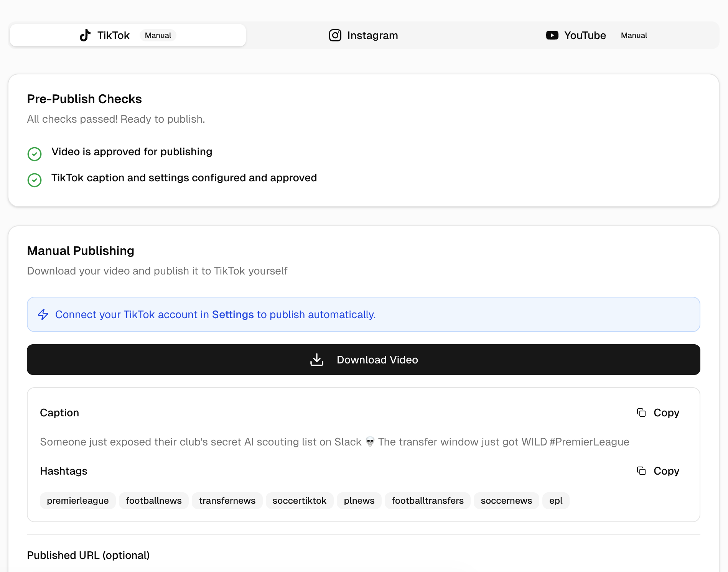728x572 pixels.
Task: Click the TikTok caption approved checkmark
Action: point(35,180)
